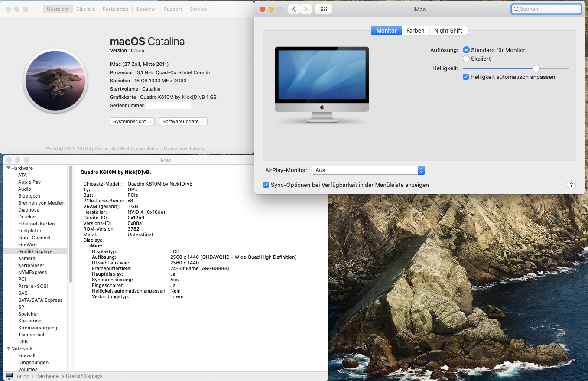This screenshot has height=381, width=588.
Task: Toggle Helligkeit automatisch anpassen checkbox
Action: coord(466,77)
